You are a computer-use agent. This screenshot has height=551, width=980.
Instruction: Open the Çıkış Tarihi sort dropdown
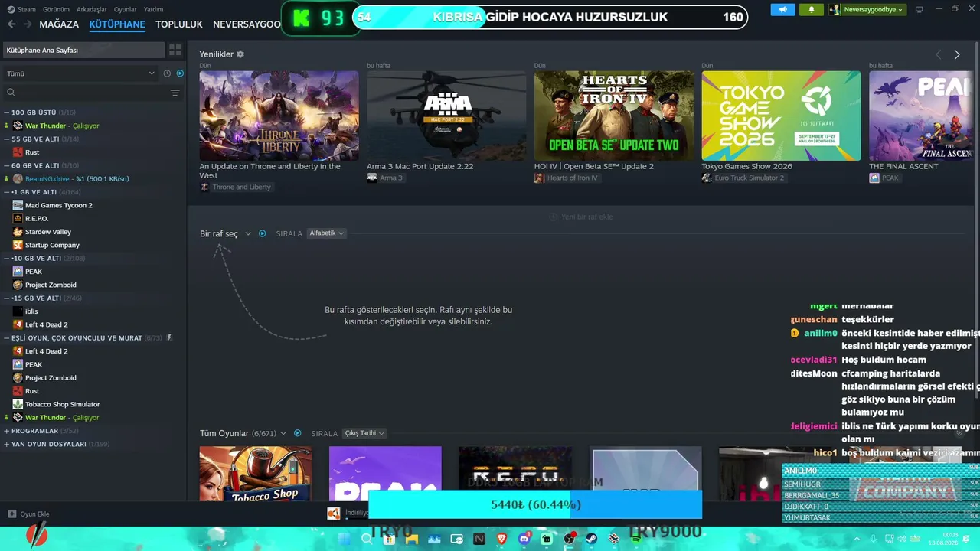[364, 433]
